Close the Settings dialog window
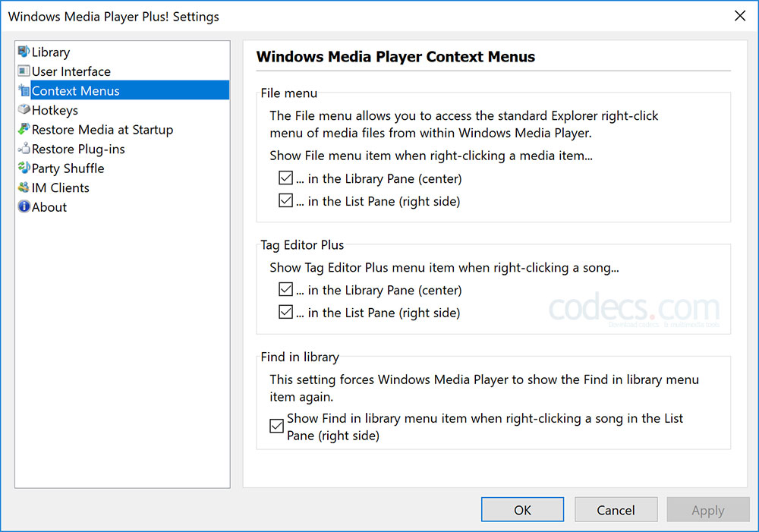The image size is (759, 532). tap(740, 16)
